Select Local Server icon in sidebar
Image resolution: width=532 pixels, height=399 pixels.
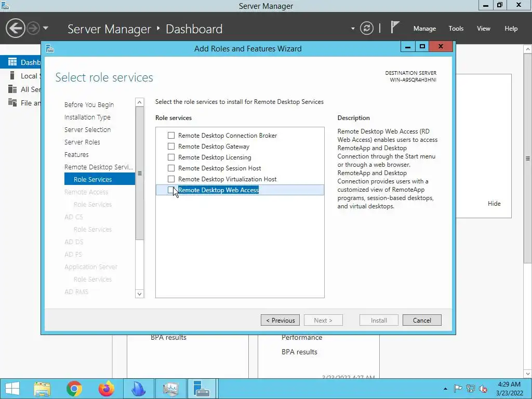pos(12,75)
